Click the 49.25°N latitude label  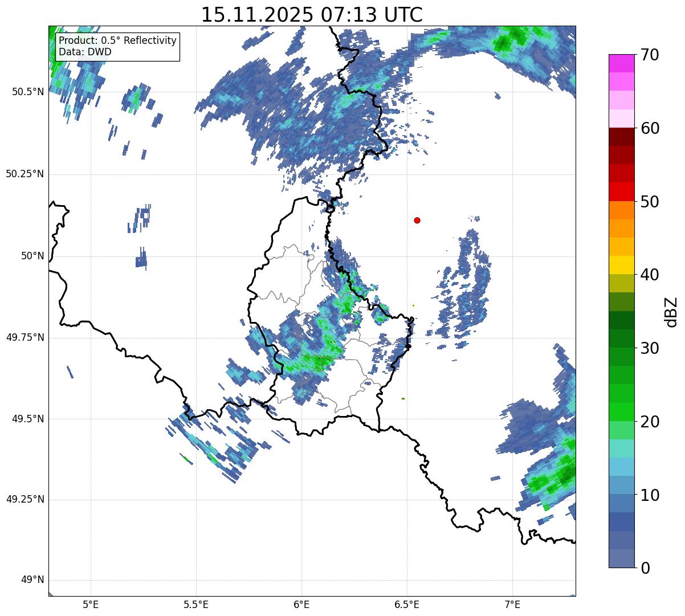(25, 500)
